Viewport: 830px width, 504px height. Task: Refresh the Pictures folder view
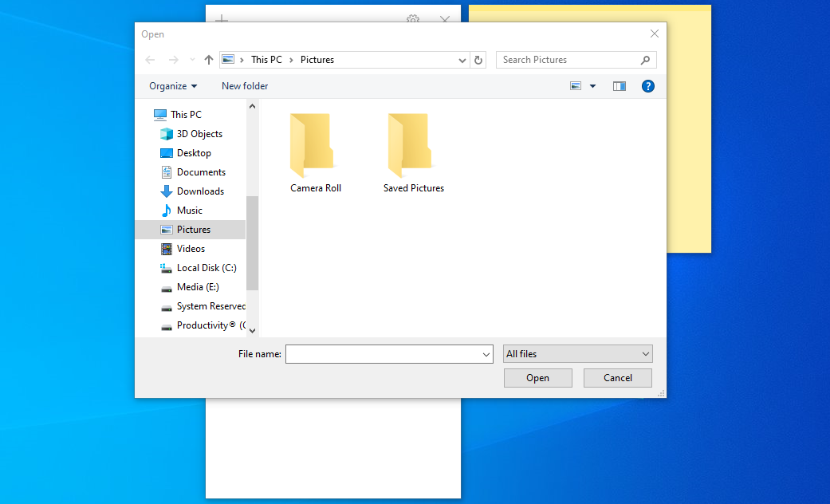[x=478, y=60]
